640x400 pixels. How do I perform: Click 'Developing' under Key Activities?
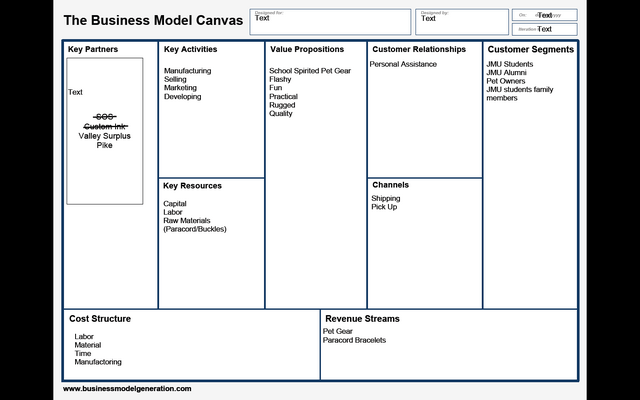point(182,97)
